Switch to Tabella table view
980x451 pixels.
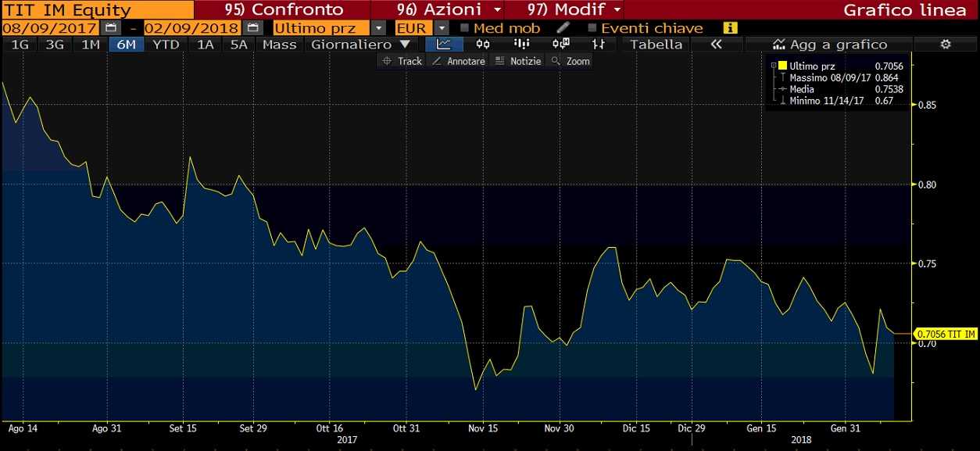[x=656, y=45]
